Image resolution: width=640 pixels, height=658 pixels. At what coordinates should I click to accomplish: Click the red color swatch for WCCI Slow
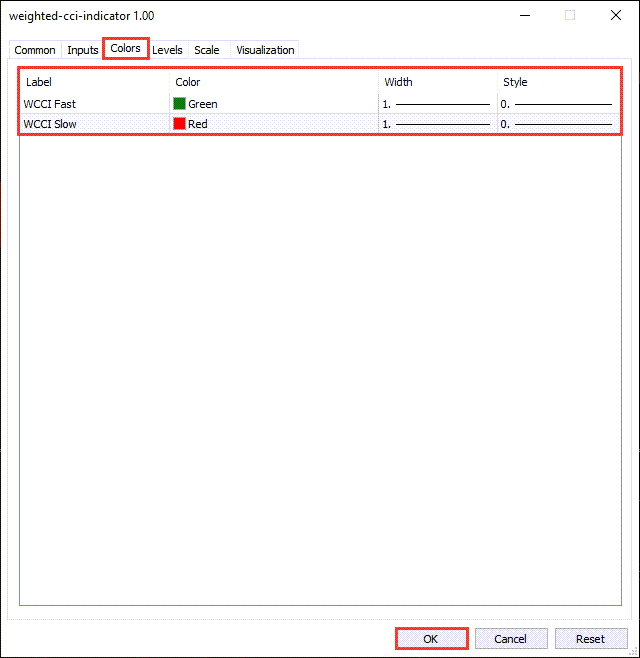point(180,124)
